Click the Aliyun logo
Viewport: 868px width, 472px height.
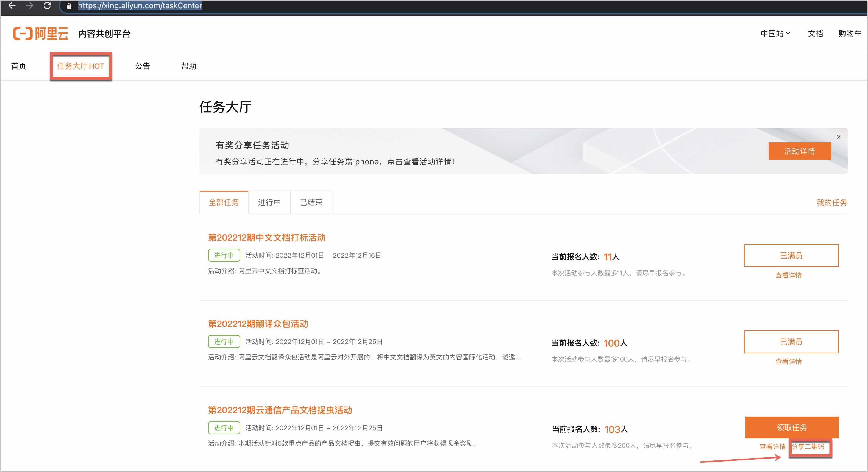[x=40, y=33]
